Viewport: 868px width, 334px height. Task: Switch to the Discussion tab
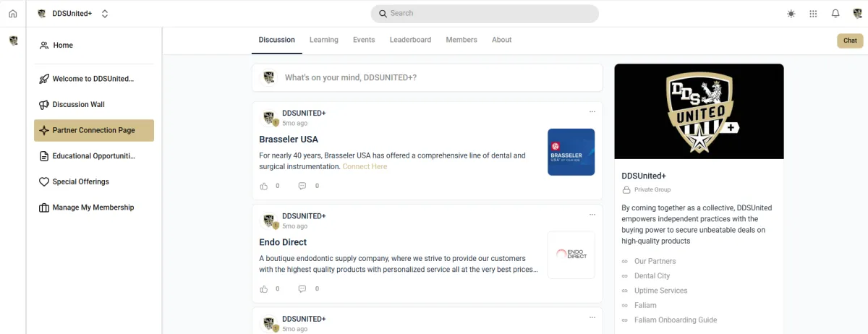pyautogui.click(x=277, y=40)
